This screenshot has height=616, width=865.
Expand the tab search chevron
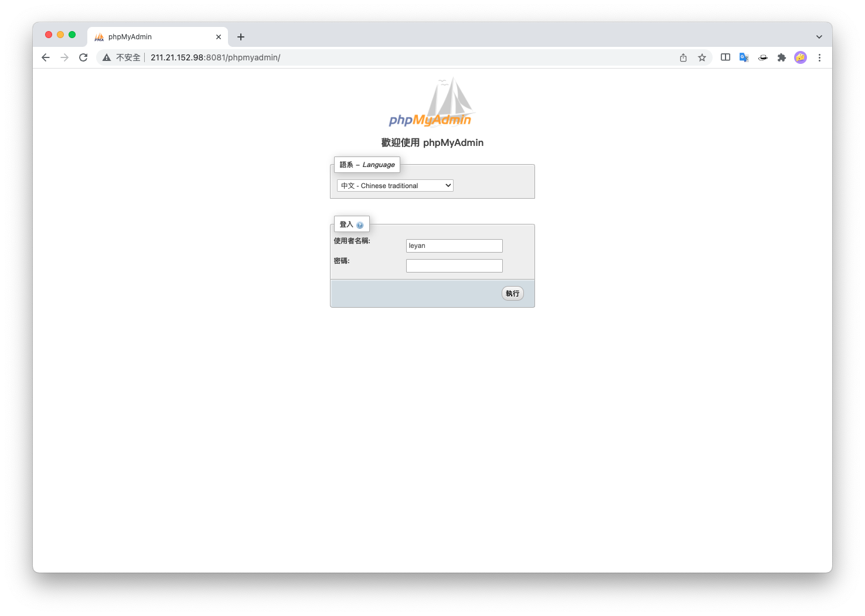pos(819,37)
